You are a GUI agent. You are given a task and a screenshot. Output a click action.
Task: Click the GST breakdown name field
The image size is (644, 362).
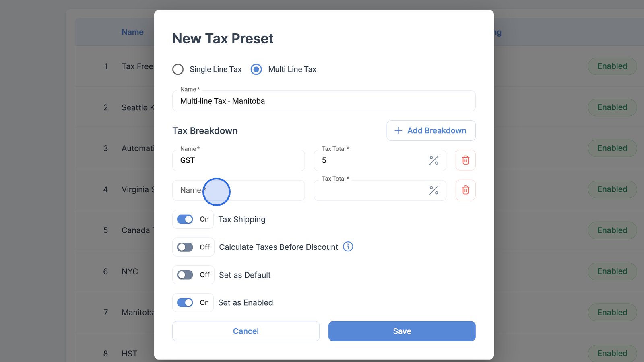[x=238, y=160]
